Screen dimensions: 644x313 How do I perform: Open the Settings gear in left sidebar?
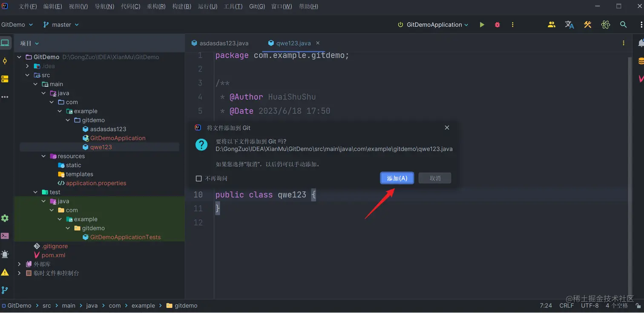click(x=6, y=218)
